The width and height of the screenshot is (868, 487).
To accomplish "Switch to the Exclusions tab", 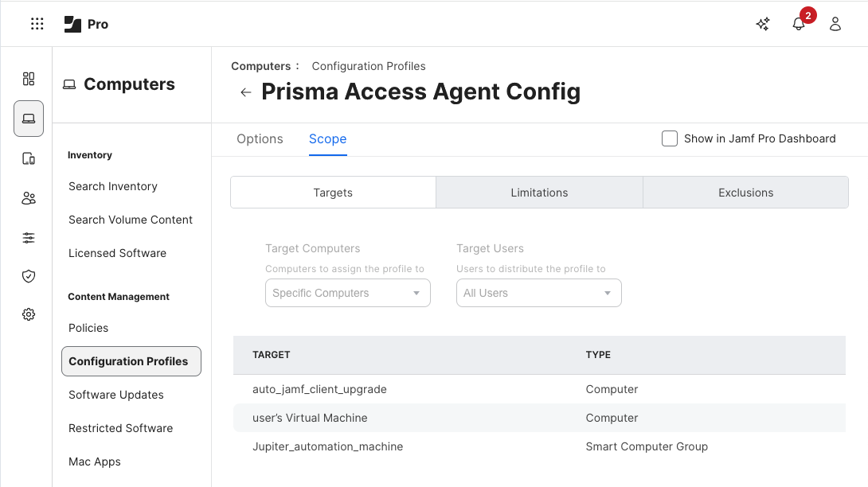I will click(x=745, y=193).
